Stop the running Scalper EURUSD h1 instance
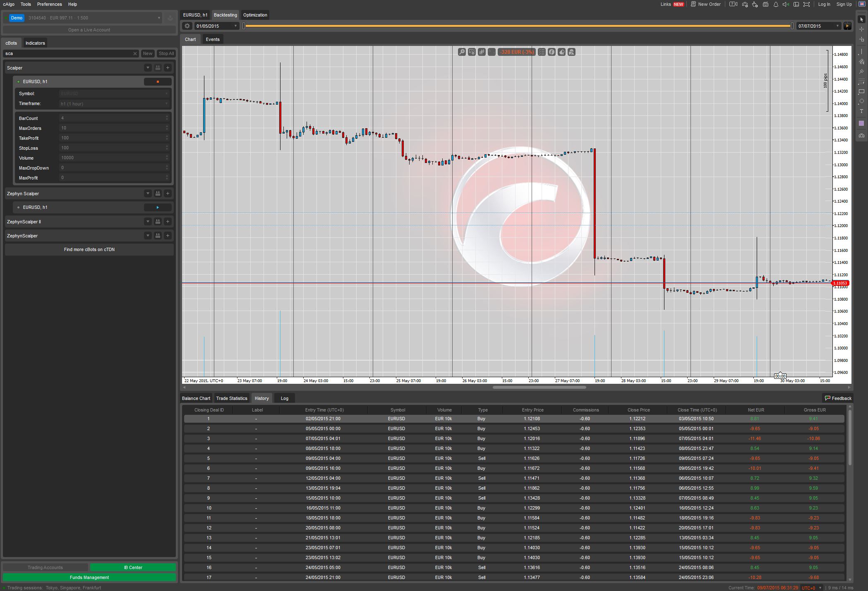 158,82
